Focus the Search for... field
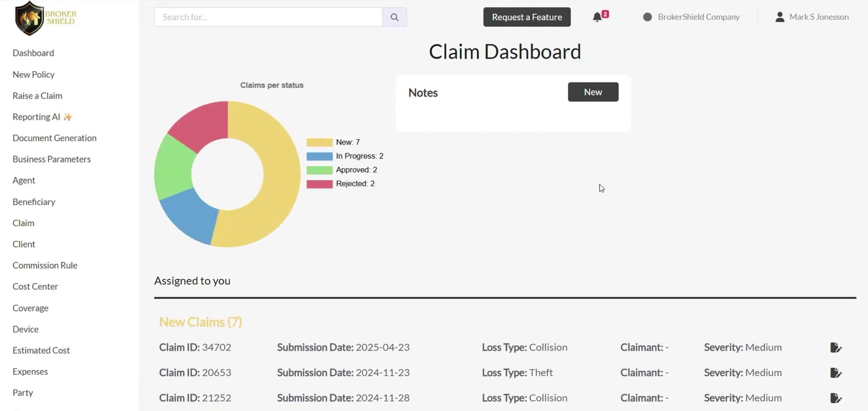 268,17
